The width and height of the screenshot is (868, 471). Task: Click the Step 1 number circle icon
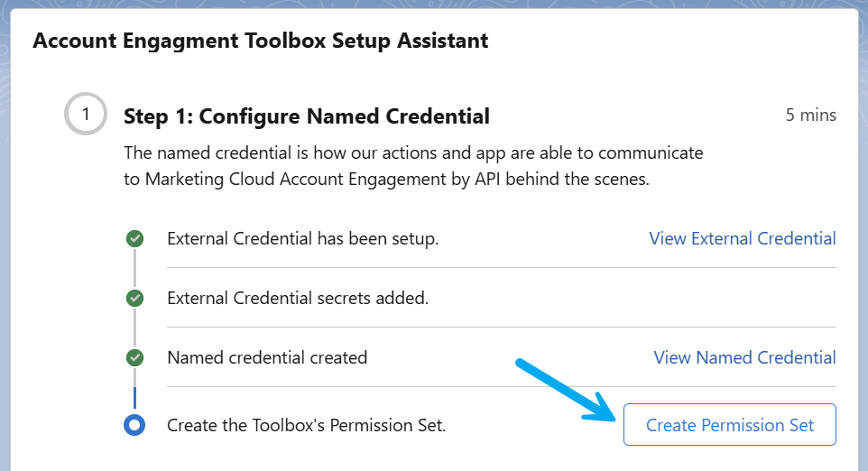click(x=85, y=114)
